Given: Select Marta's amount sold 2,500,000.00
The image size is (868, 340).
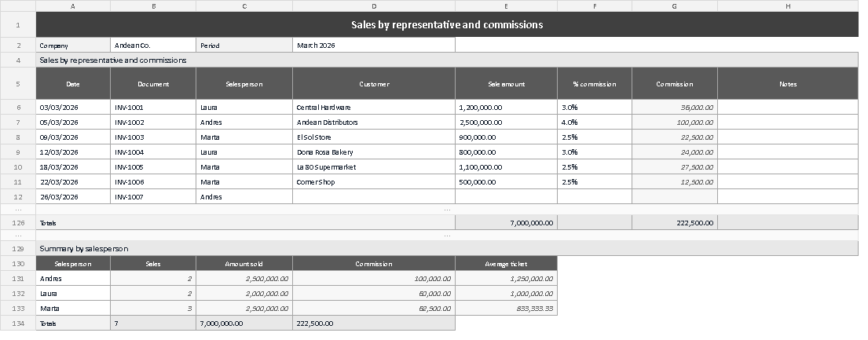Looking at the screenshot, I should [244, 309].
